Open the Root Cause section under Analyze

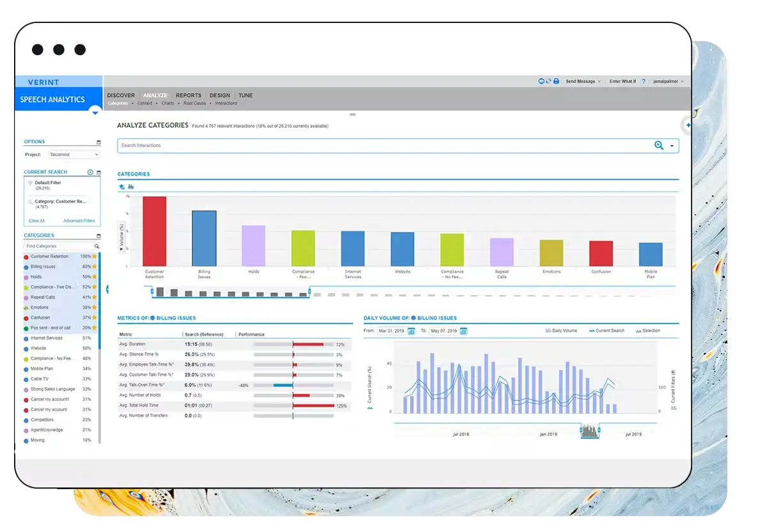pos(194,103)
